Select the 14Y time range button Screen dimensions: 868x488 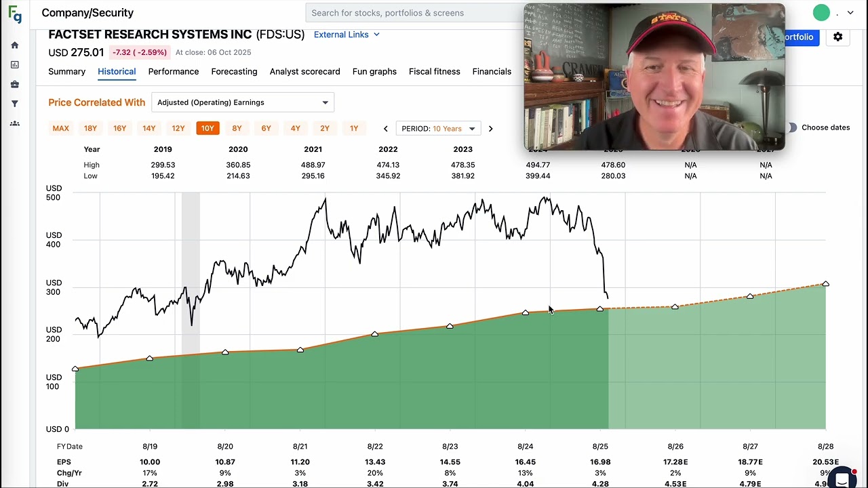(x=149, y=128)
